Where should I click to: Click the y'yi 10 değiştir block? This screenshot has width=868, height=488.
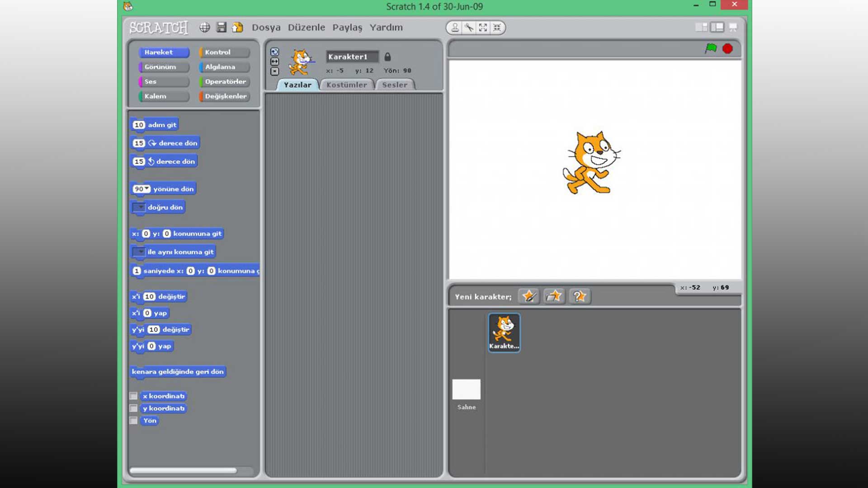(160, 329)
